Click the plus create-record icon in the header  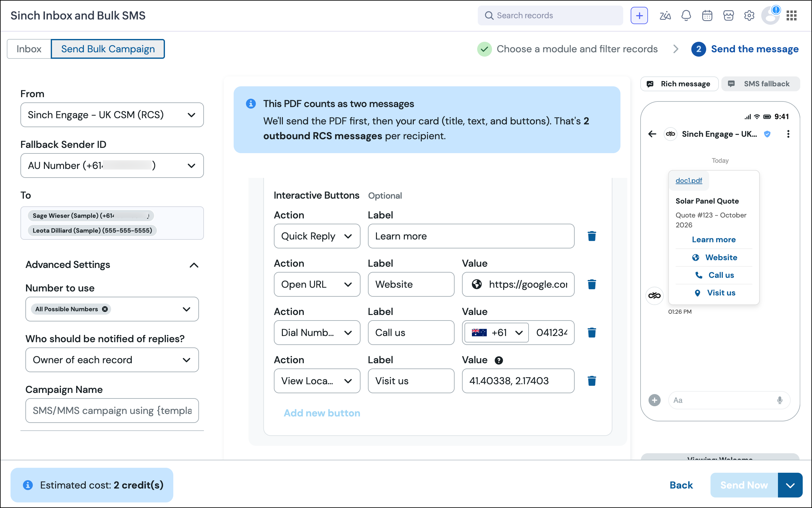(639, 15)
